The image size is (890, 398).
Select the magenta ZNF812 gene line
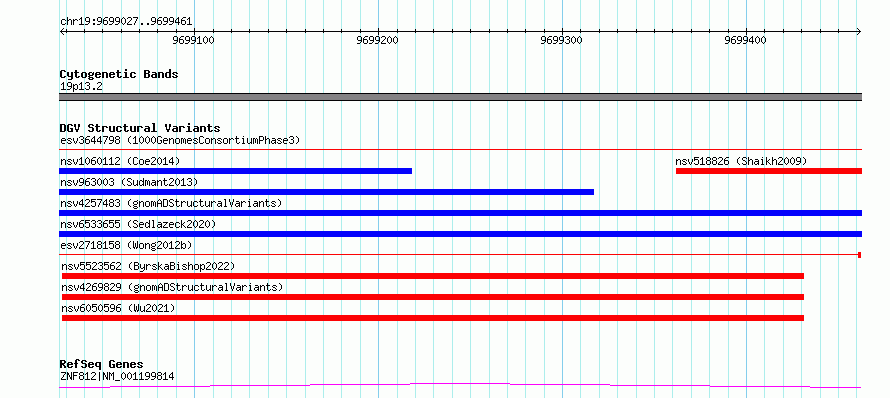[460, 386]
